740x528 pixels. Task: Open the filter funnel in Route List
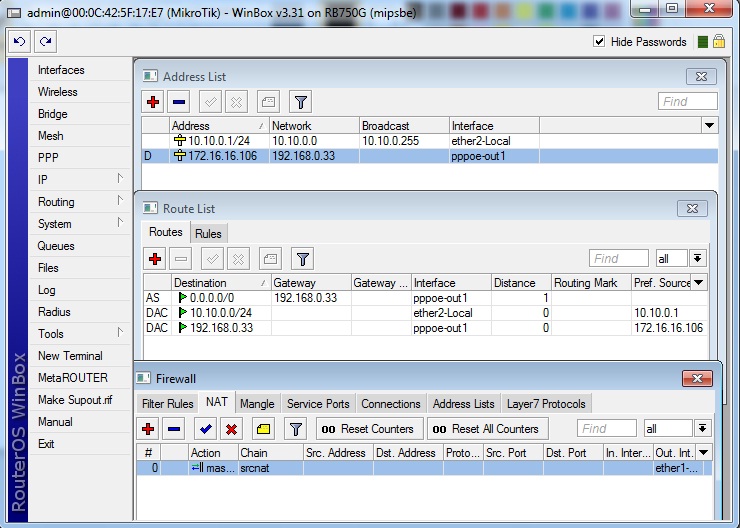tap(303, 259)
